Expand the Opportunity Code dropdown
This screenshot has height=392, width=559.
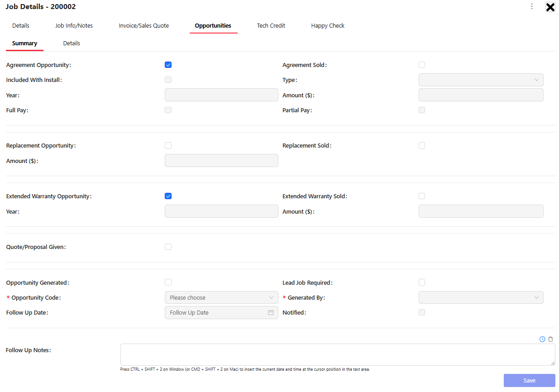(221, 297)
